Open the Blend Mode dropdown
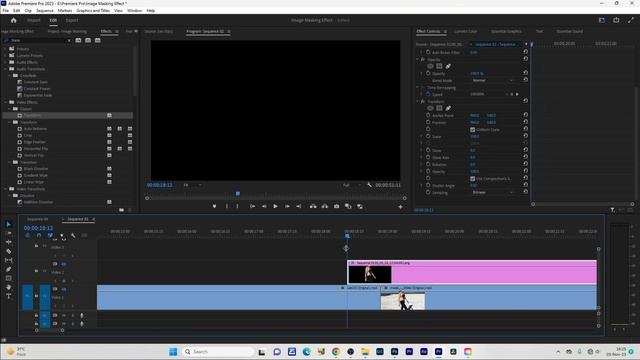The height and width of the screenshot is (360, 640). 492,80
